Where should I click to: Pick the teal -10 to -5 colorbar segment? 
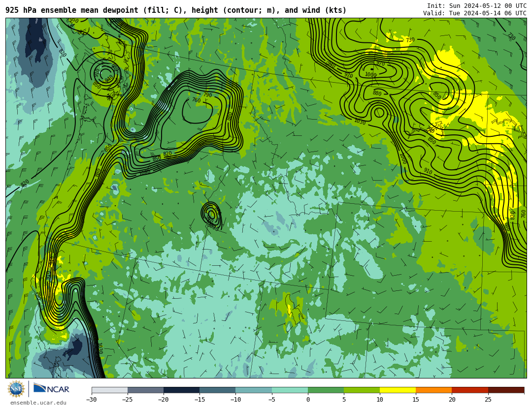tap(254, 390)
